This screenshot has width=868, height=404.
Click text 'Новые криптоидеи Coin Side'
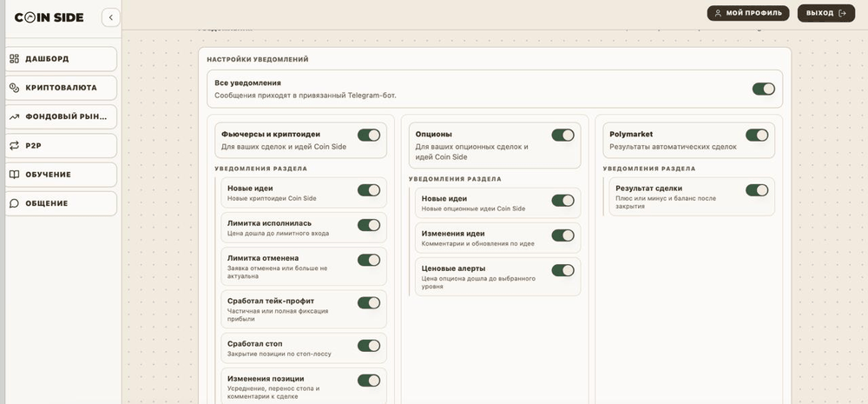[272, 198]
